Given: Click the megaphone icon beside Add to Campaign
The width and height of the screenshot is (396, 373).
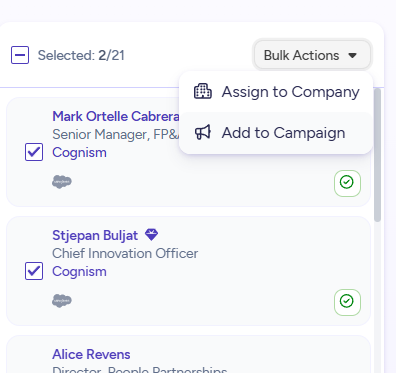Looking at the screenshot, I should click(x=203, y=132).
